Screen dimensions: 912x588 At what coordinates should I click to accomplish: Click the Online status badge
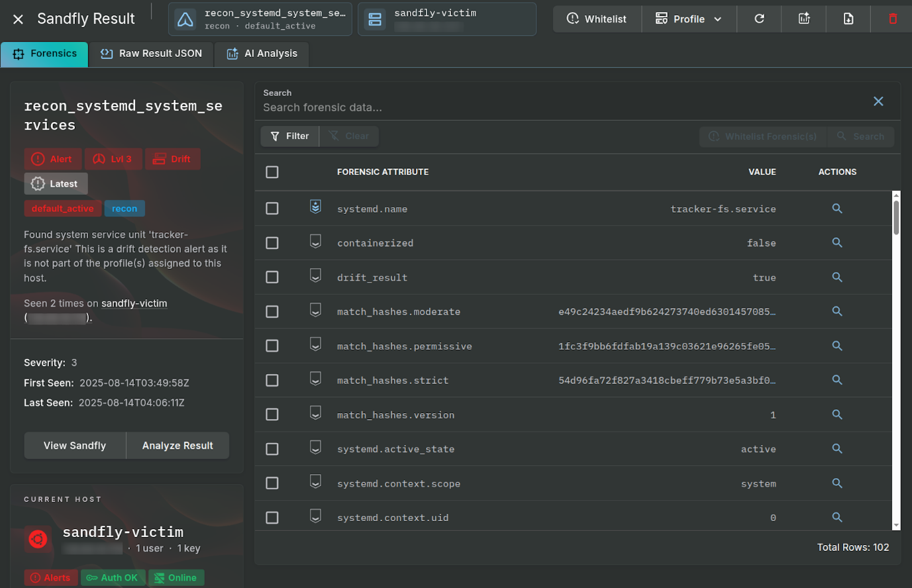176,578
